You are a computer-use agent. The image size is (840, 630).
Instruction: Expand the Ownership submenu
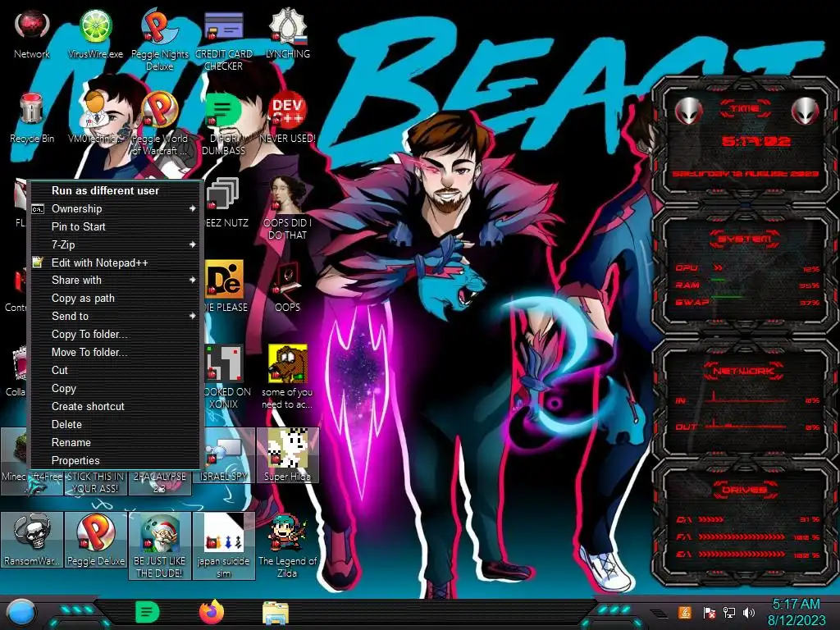[x=115, y=209]
